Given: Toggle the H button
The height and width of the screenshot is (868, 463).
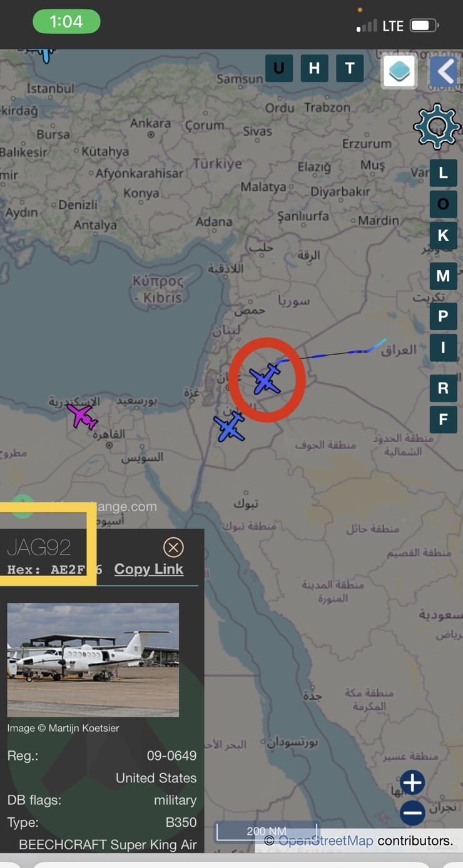Looking at the screenshot, I should (x=314, y=68).
